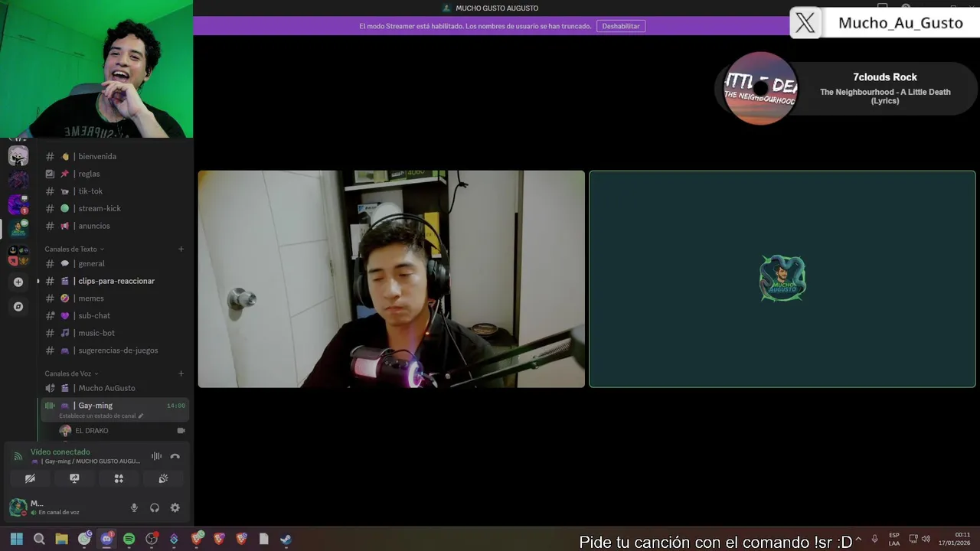The height and width of the screenshot is (551, 980).
Task: Create channel in Canales de Voz
Action: coord(181,373)
